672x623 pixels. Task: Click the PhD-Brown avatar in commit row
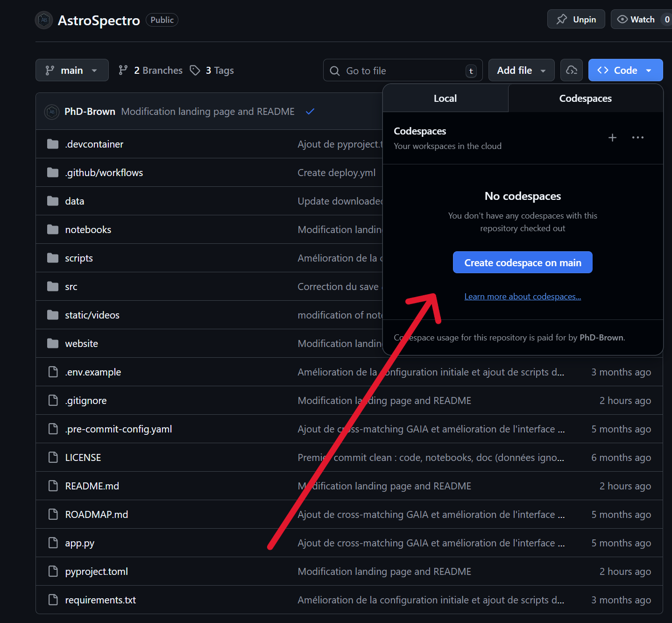click(x=51, y=112)
